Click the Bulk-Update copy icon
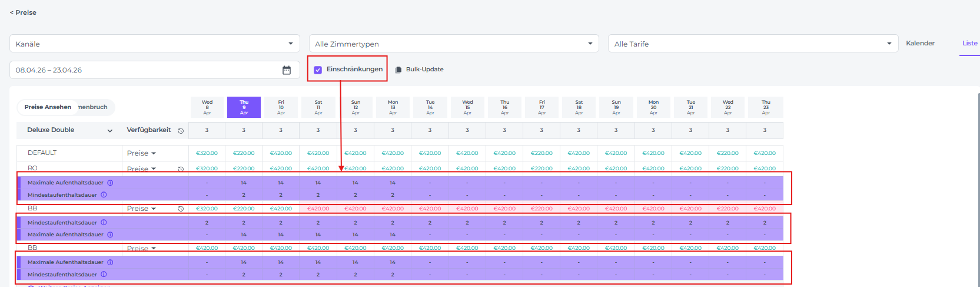 [x=398, y=70]
